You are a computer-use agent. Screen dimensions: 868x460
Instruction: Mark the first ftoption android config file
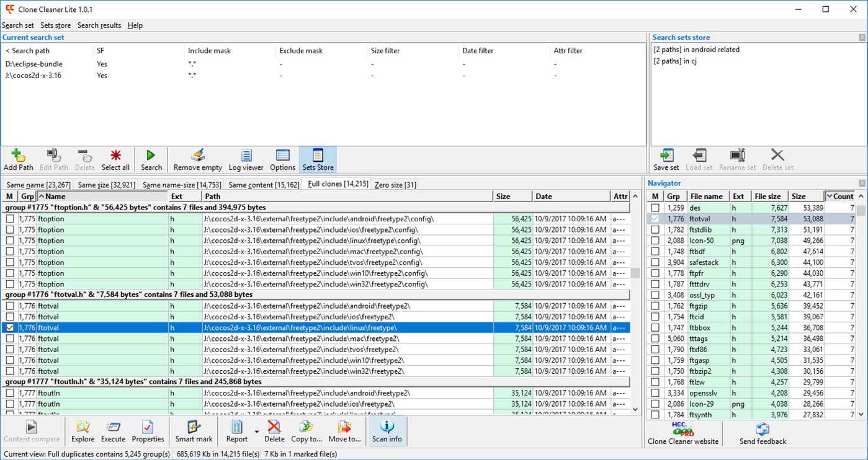(x=9, y=218)
